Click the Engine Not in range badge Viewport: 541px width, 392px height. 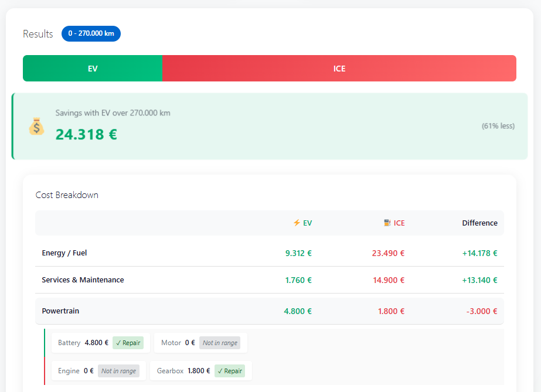[x=118, y=371]
